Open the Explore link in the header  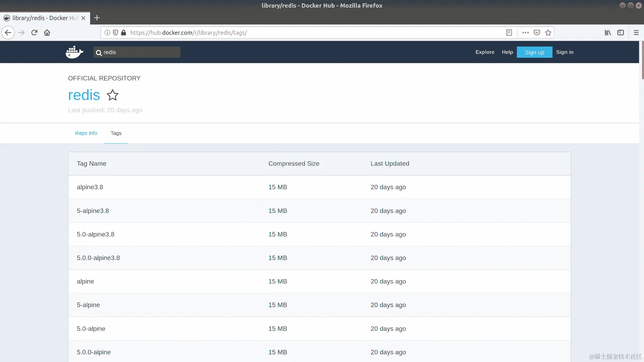click(485, 52)
